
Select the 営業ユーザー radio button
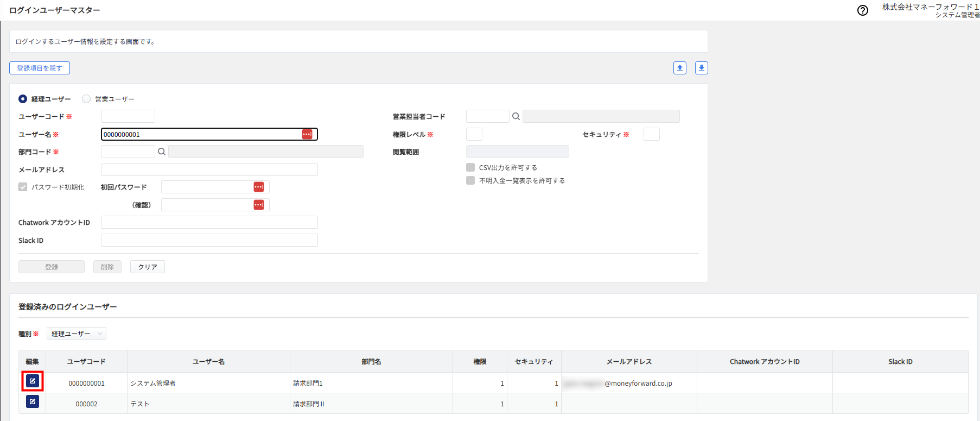coord(86,99)
